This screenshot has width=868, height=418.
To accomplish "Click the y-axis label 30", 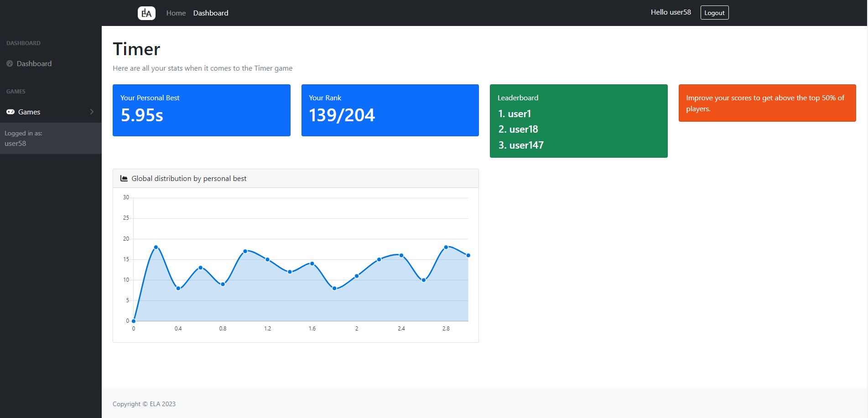I will click(x=126, y=197).
